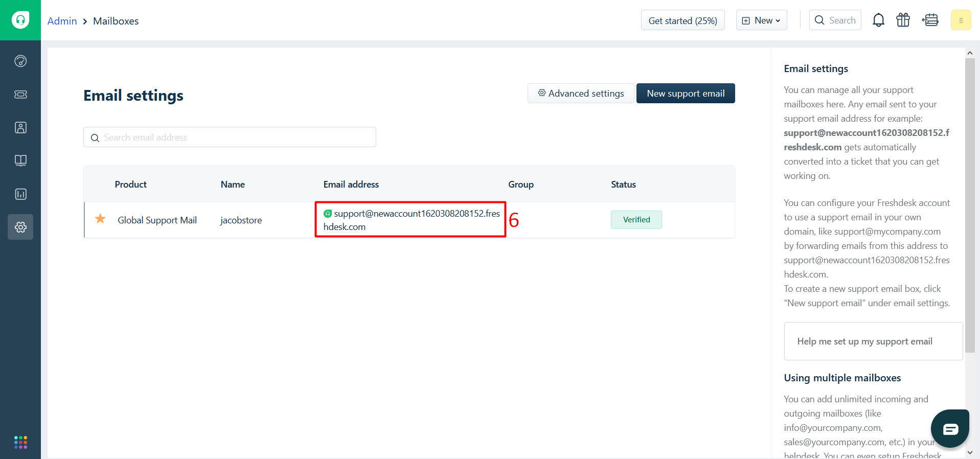The width and height of the screenshot is (980, 459).
Task: Open the Contacts sidebar icon
Action: (x=20, y=128)
